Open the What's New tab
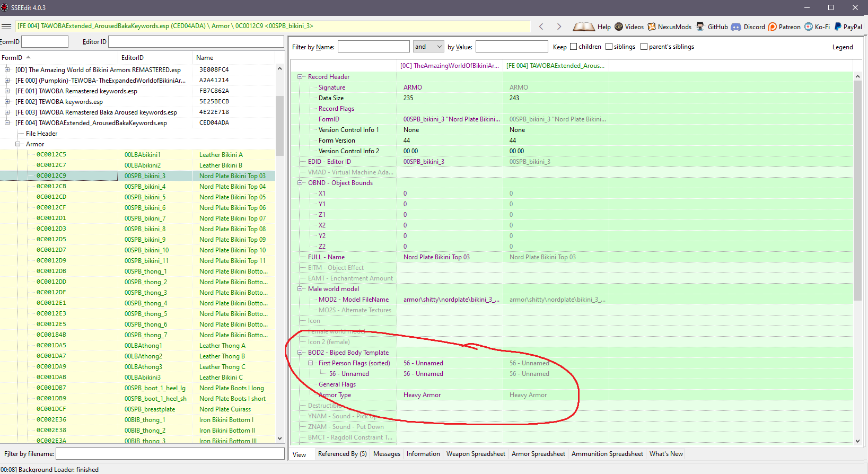 coord(666,454)
